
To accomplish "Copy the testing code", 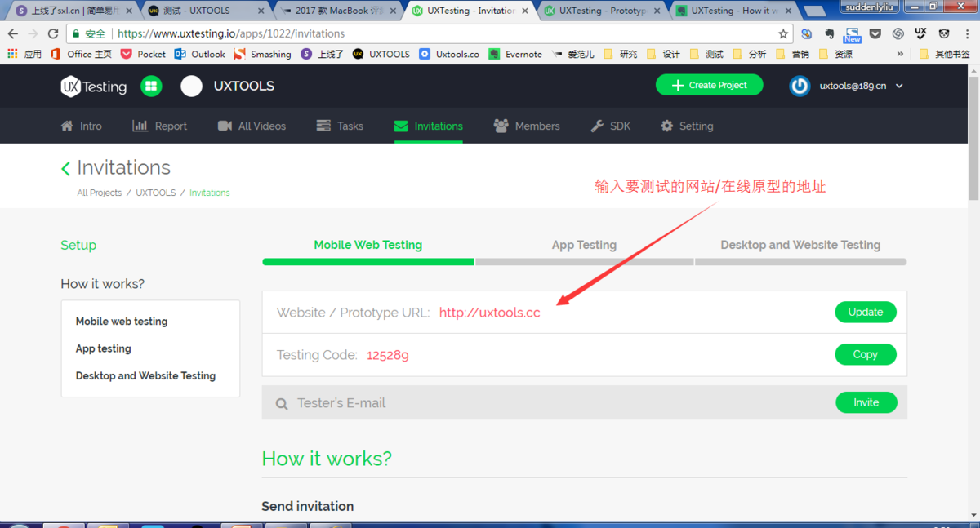I will (x=866, y=354).
